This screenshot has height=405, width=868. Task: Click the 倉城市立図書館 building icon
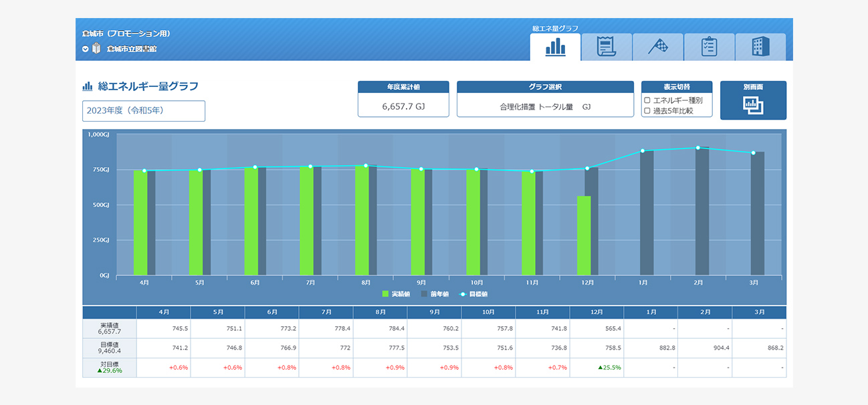[96, 49]
